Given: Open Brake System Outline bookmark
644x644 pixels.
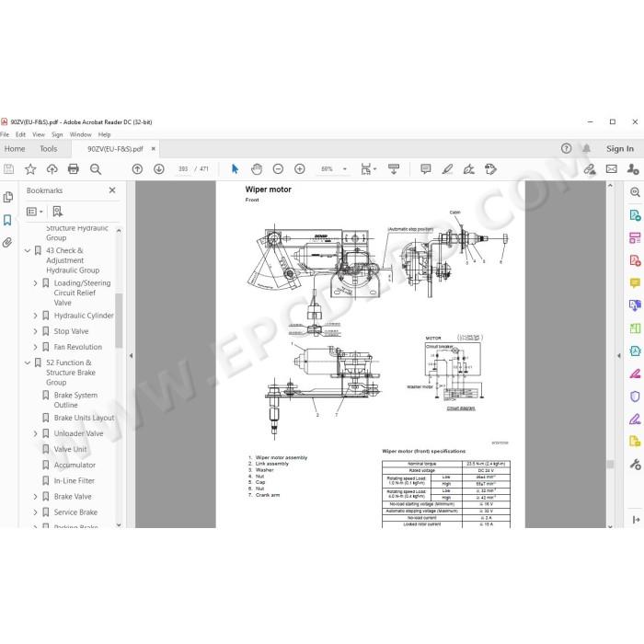Looking at the screenshot, I should [x=75, y=400].
